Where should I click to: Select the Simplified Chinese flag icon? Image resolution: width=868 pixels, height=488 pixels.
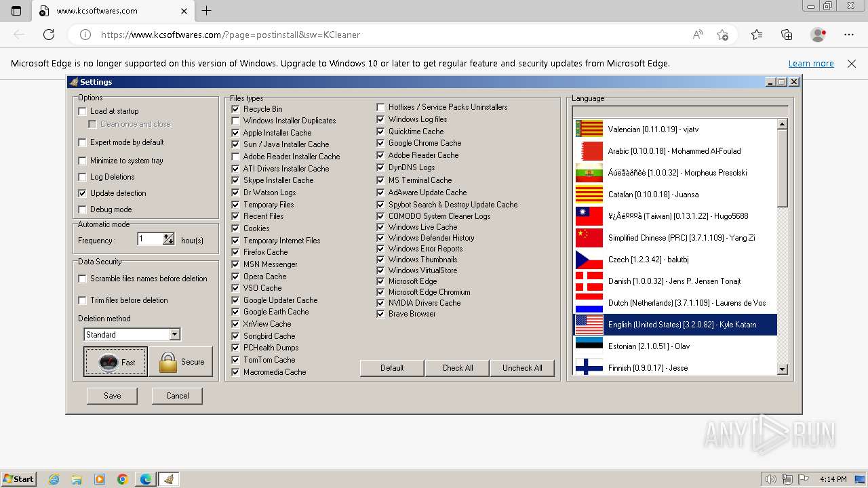click(589, 238)
